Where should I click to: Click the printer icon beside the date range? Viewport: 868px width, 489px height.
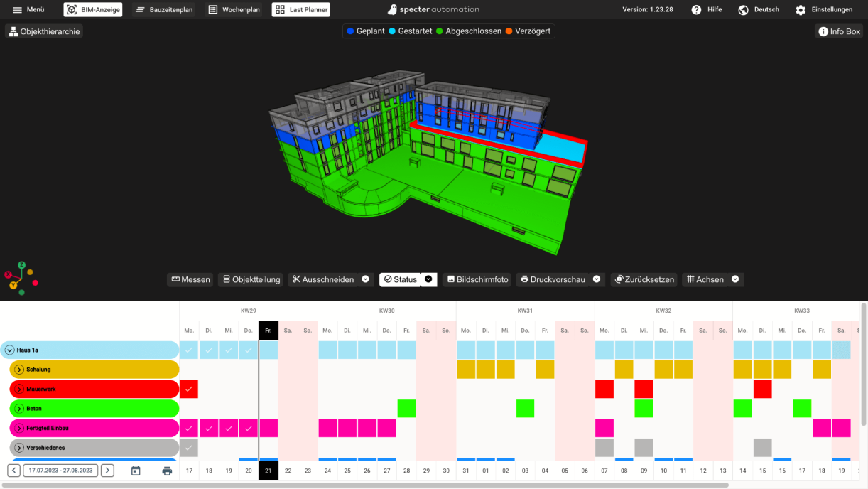click(x=167, y=471)
